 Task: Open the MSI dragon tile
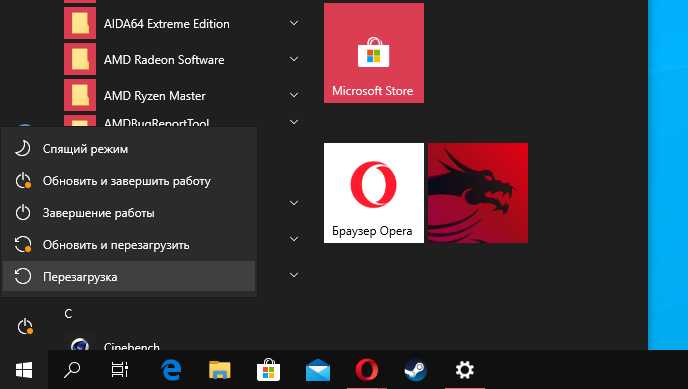tap(478, 193)
